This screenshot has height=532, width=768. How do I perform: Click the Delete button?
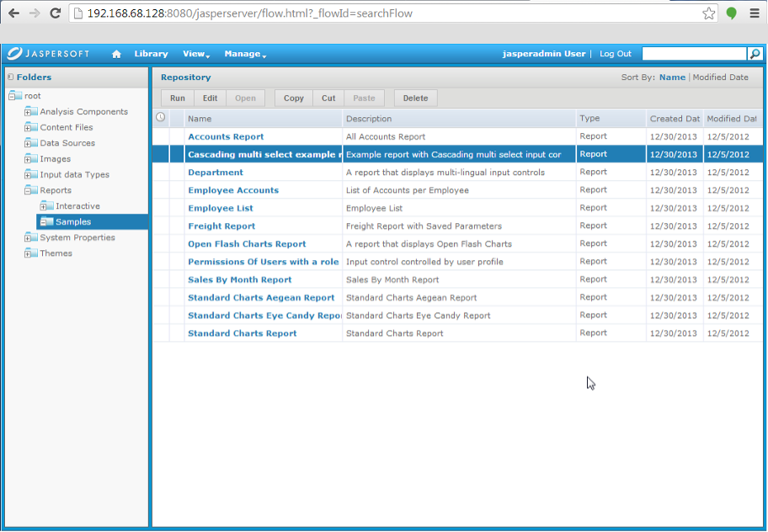[415, 98]
